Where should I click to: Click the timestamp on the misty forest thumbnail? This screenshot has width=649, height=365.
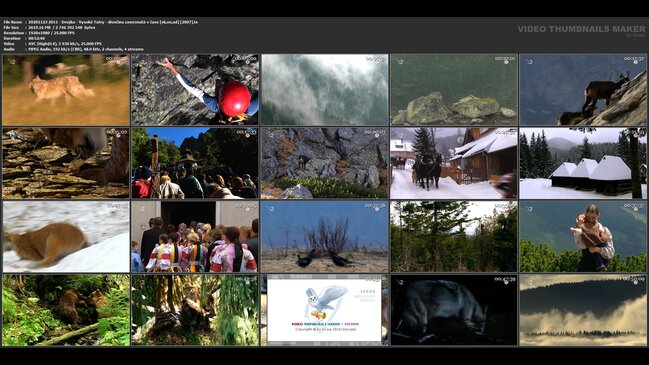pos(376,59)
